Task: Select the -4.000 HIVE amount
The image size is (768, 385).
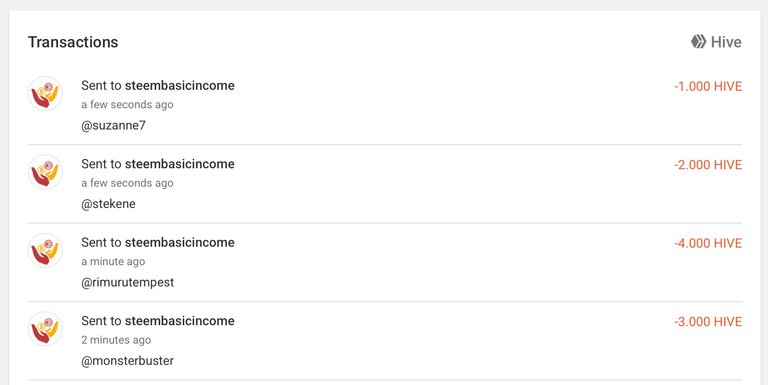Action: tap(708, 243)
